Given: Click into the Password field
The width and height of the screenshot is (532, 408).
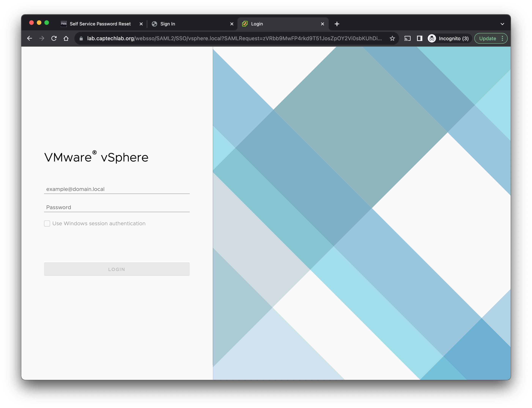Looking at the screenshot, I should 116,207.
